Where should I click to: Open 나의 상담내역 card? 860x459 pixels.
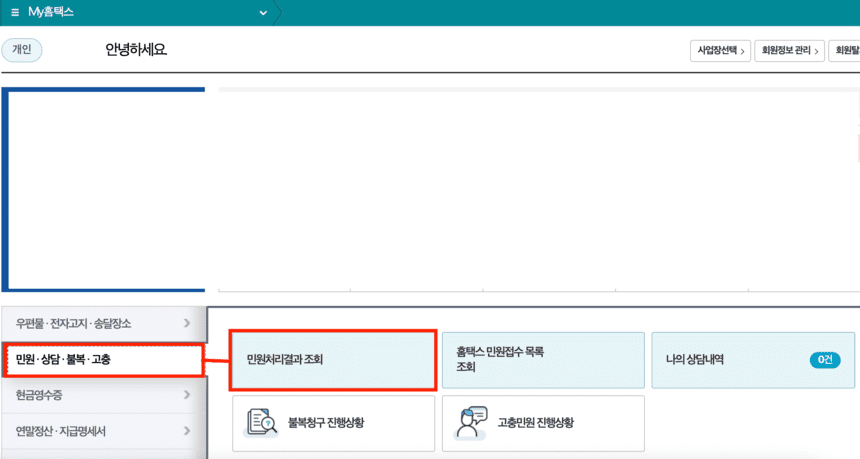pos(753,360)
